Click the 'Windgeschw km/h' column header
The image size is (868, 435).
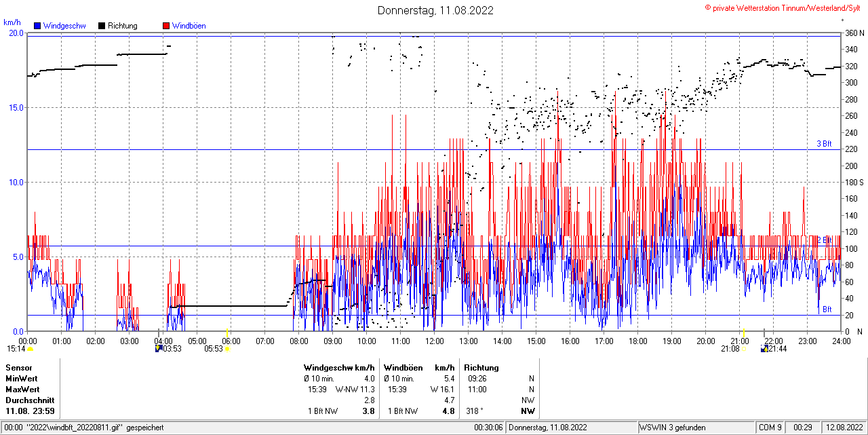tap(339, 368)
